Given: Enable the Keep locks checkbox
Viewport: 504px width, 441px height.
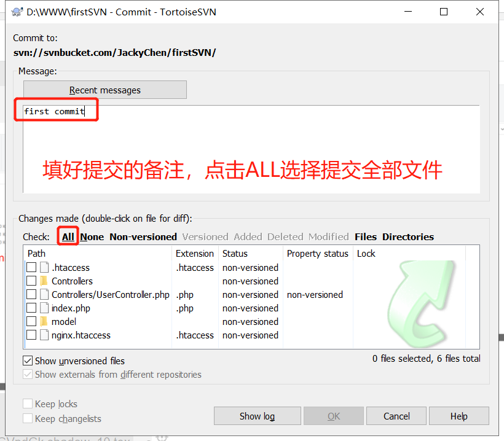Looking at the screenshot, I should click(28, 404).
